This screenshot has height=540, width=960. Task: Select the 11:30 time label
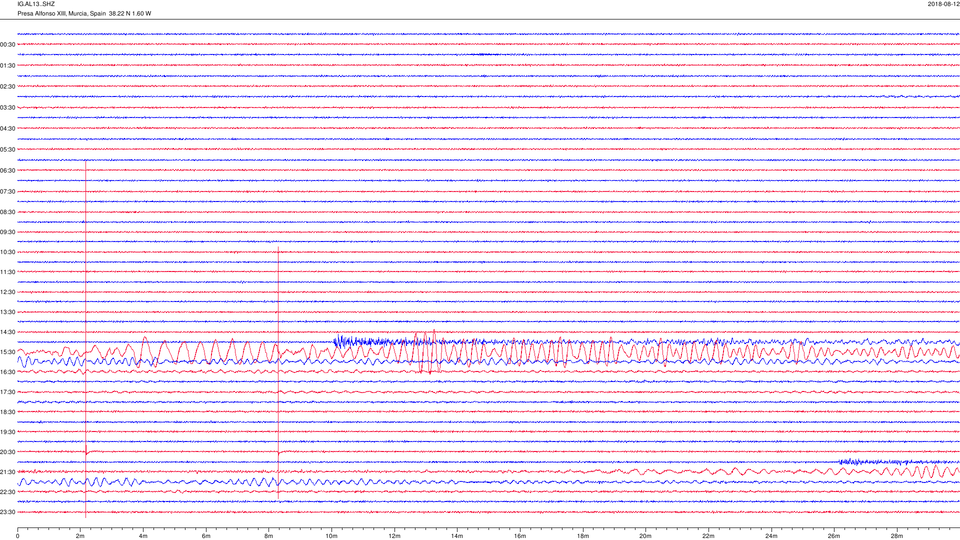coord(8,272)
